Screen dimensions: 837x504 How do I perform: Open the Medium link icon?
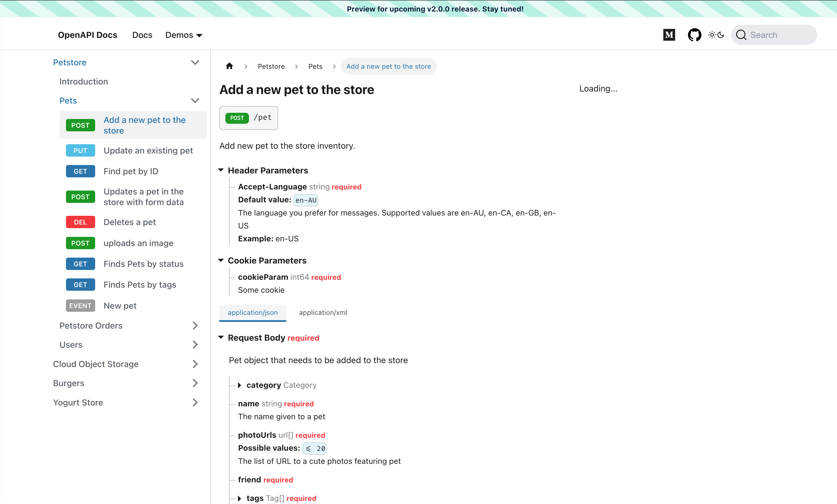click(669, 35)
